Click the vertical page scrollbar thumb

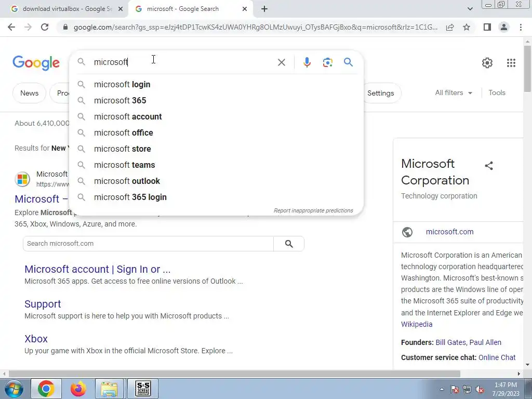pyautogui.click(x=527, y=69)
